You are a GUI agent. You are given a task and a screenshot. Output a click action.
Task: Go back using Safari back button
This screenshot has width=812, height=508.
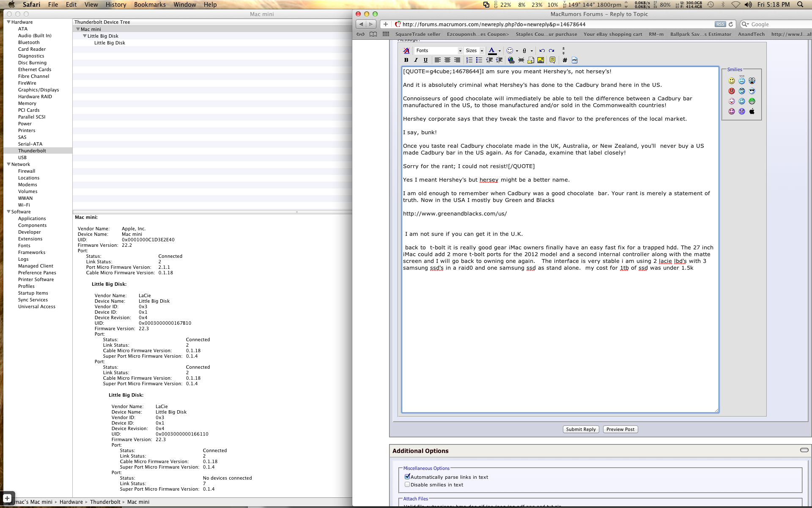point(361,24)
